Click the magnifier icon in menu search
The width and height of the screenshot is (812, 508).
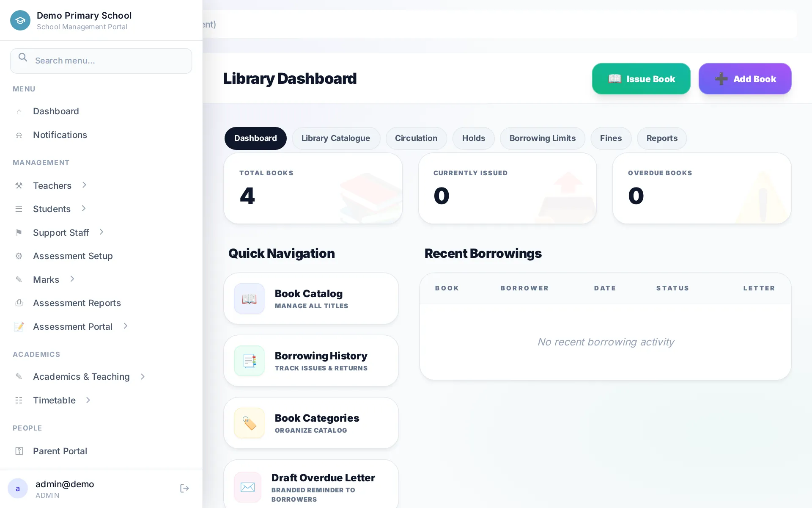(23, 58)
